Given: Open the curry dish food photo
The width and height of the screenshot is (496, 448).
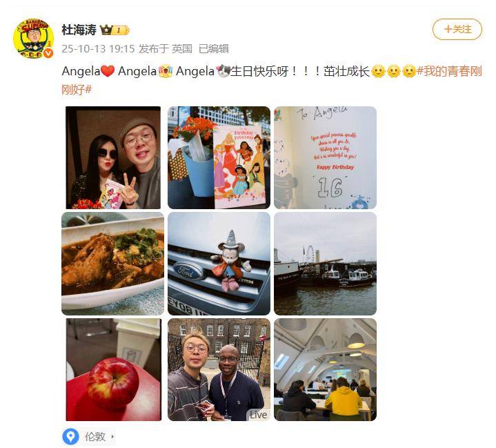Looking at the screenshot, I should [112, 264].
